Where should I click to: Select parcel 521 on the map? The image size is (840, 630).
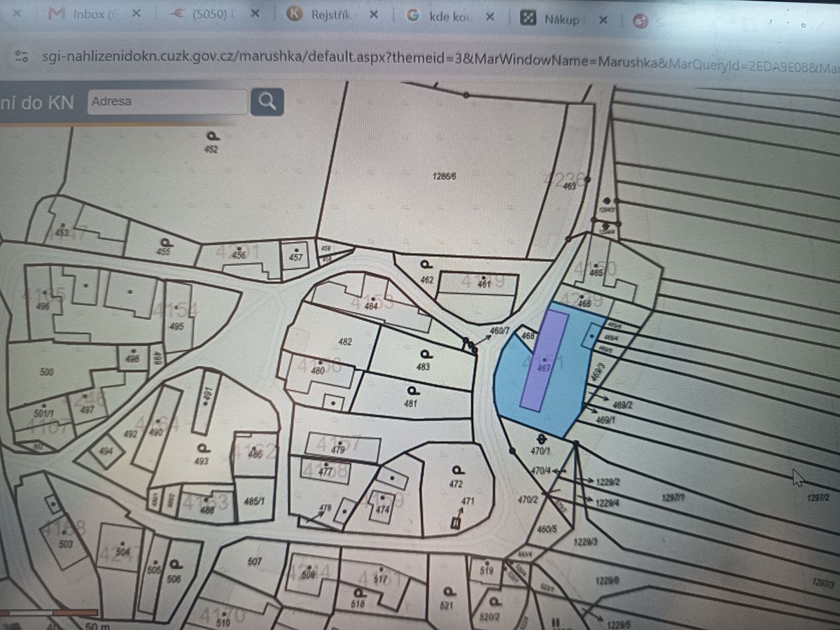(x=448, y=605)
